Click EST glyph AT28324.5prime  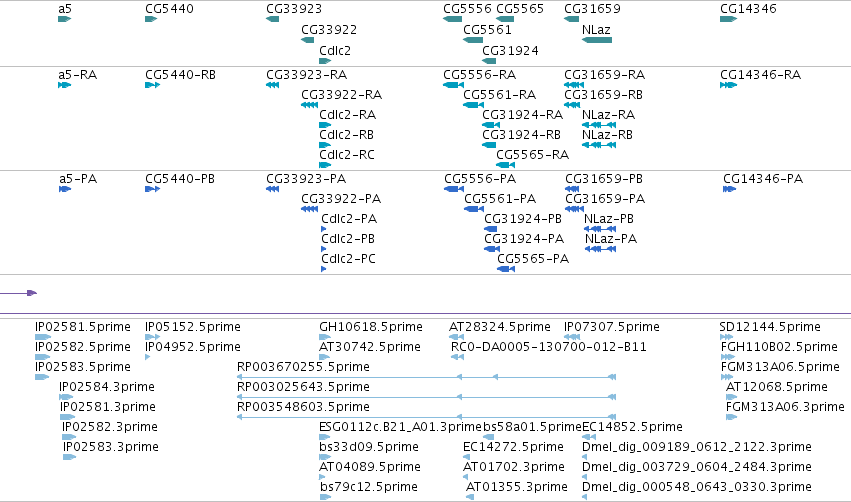coord(456,337)
